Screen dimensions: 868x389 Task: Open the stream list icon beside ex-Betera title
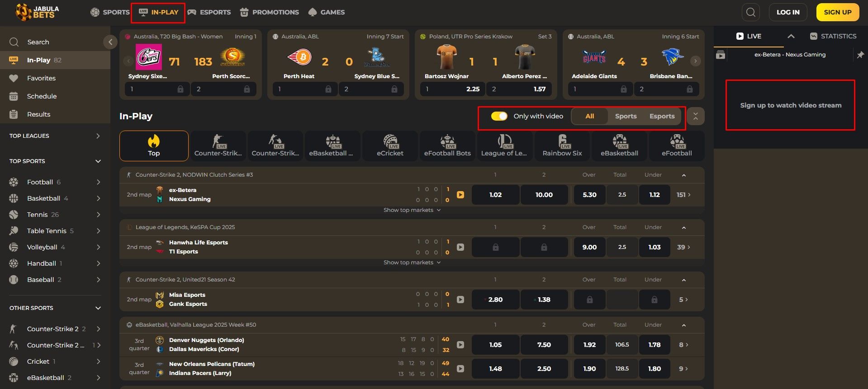721,55
